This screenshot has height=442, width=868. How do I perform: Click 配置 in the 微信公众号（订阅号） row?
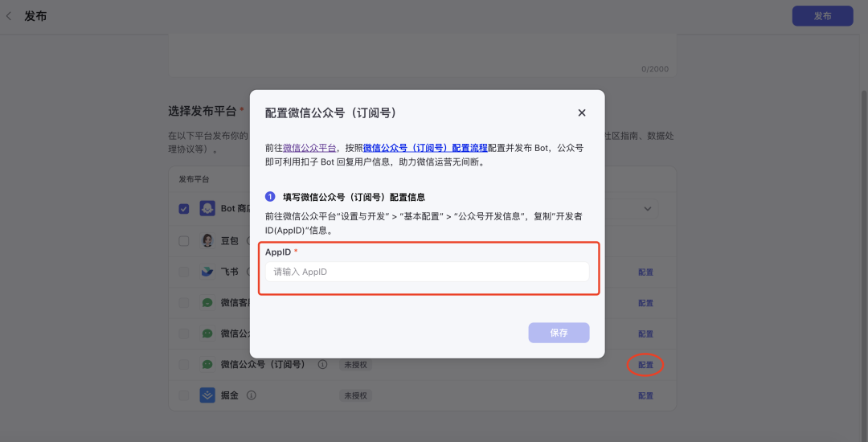[x=645, y=365]
